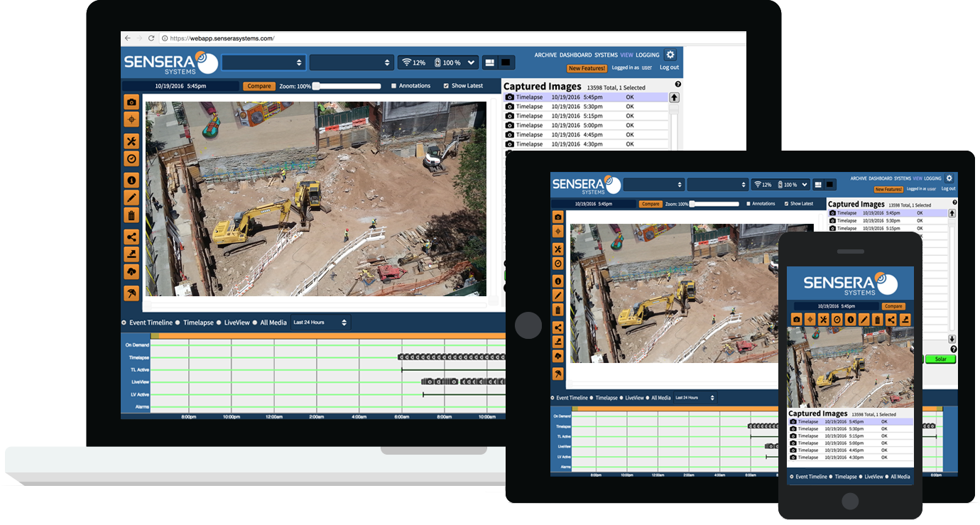Viewport: 980px width, 525px height.
Task: Click the info icon in the laptop sidebar
Action: click(x=131, y=180)
